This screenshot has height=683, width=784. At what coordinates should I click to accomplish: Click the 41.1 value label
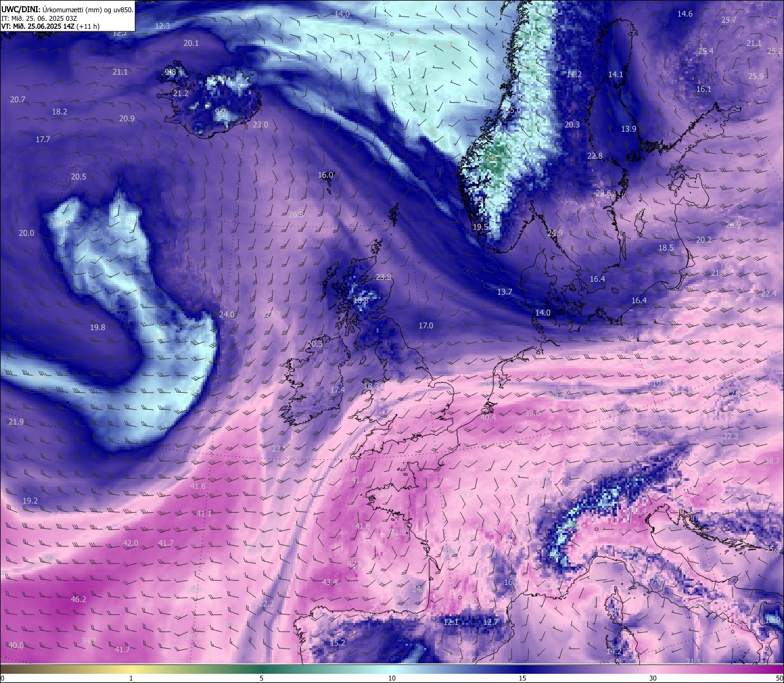pyautogui.click(x=203, y=513)
